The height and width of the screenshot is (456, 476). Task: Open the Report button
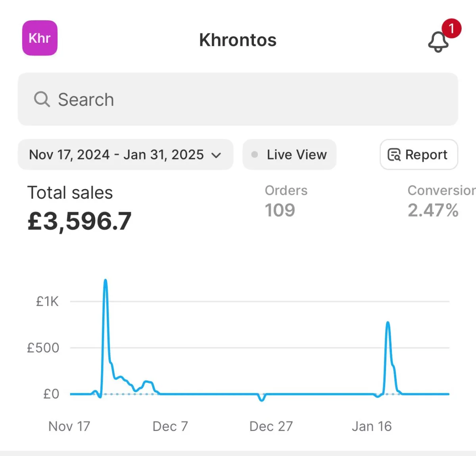pyautogui.click(x=419, y=154)
